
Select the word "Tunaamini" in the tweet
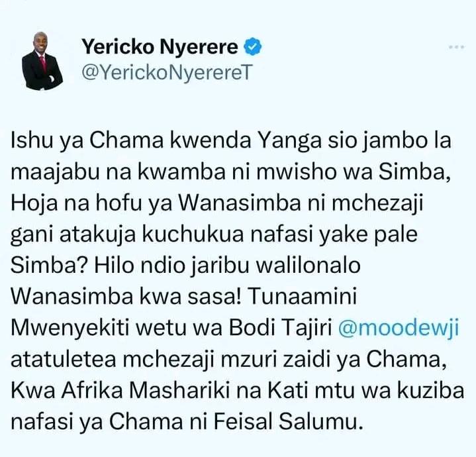click(302, 296)
